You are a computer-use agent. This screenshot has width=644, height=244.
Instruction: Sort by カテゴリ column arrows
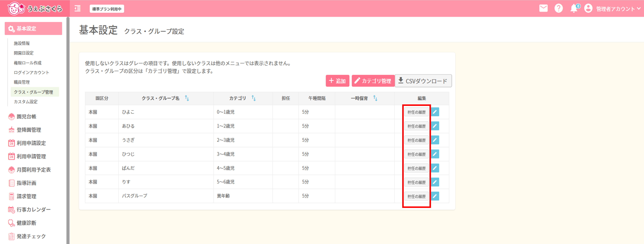(x=254, y=98)
